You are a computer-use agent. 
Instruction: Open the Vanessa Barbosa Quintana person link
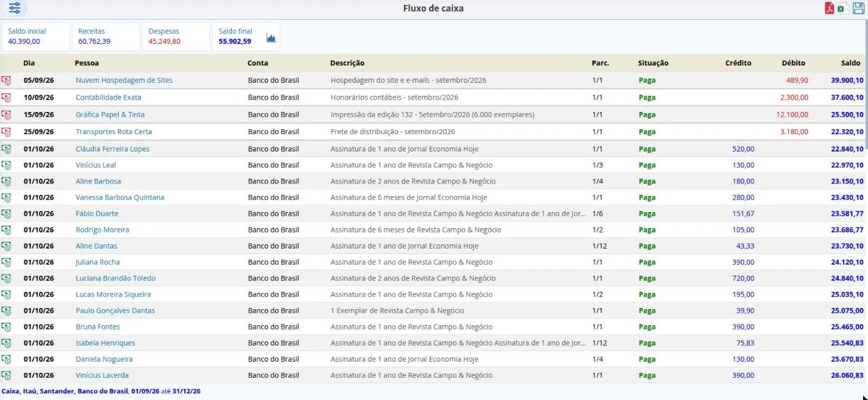click(120, 197)
